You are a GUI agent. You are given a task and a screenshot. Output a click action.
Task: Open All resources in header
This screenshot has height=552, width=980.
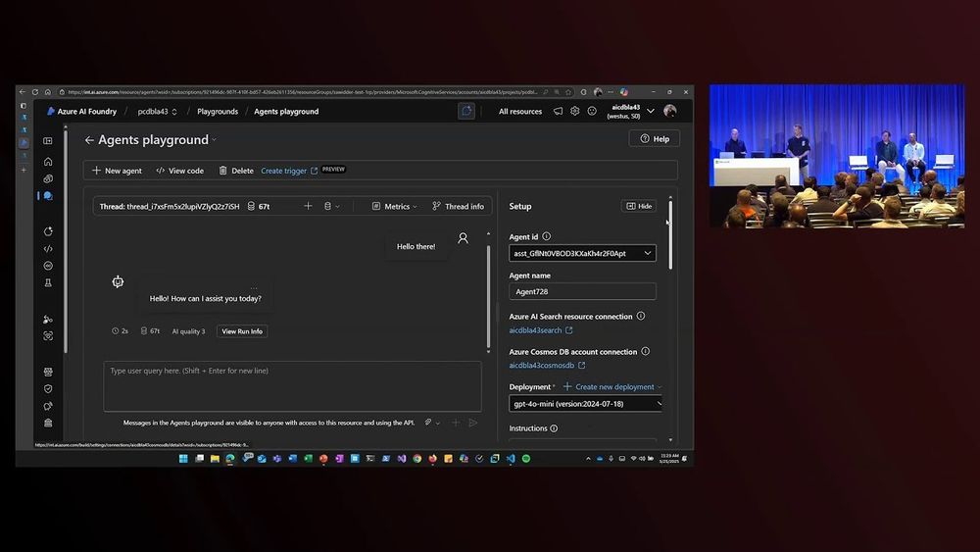pos(520,111)
